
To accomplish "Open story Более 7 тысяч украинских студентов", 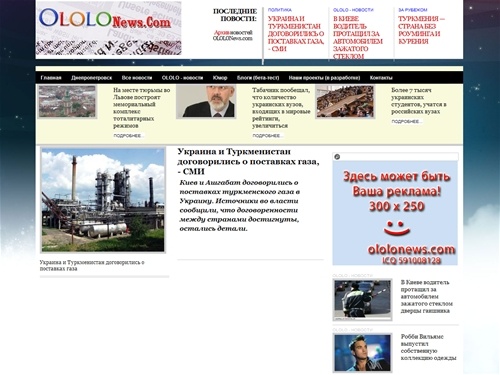I will coord(419,101).
